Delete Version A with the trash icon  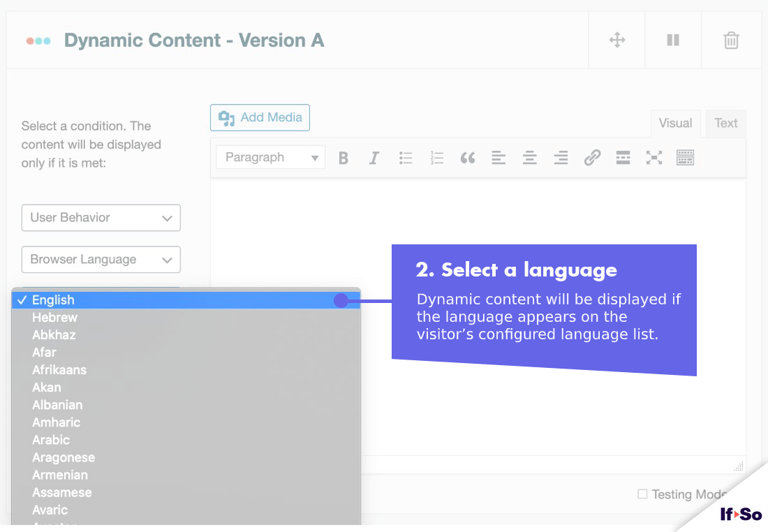pos(730,40)
